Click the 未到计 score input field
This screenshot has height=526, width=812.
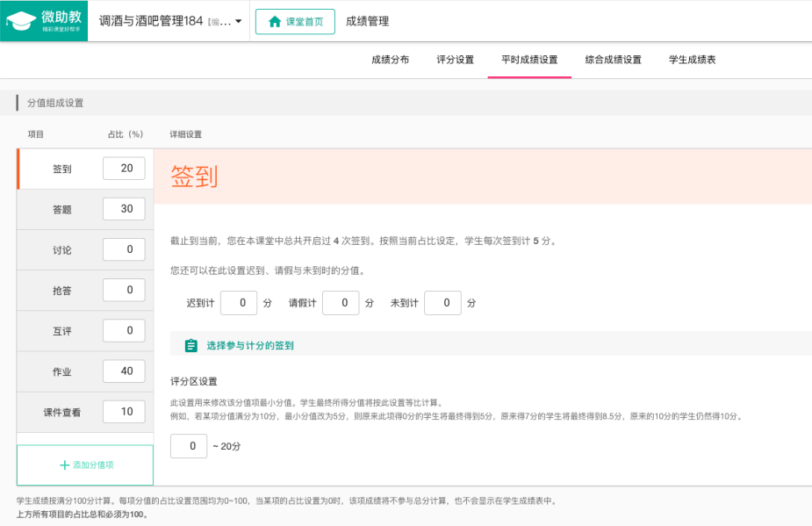click(442, 303)
